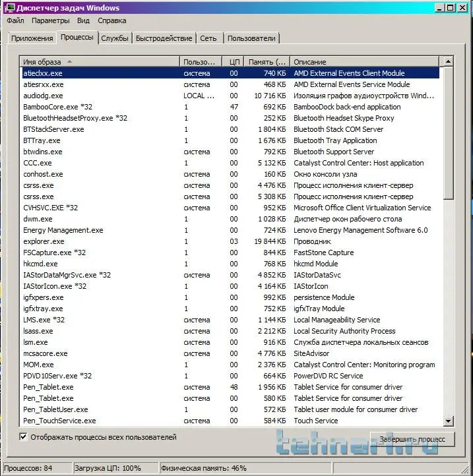Image resolution: width=473 pixels, height=476 pixels.
Task: Toggle the Отображать процессы всех пользователей checkbox
Action: tap(23, 437)
